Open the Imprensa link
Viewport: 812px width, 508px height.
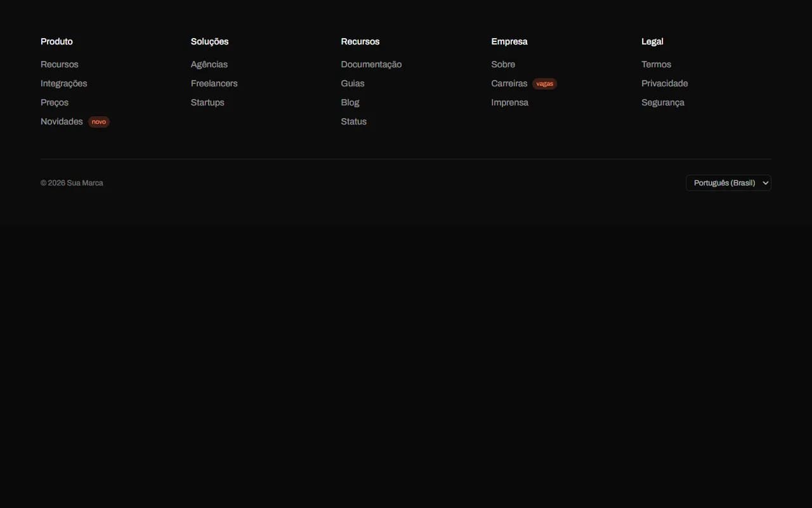510,102
